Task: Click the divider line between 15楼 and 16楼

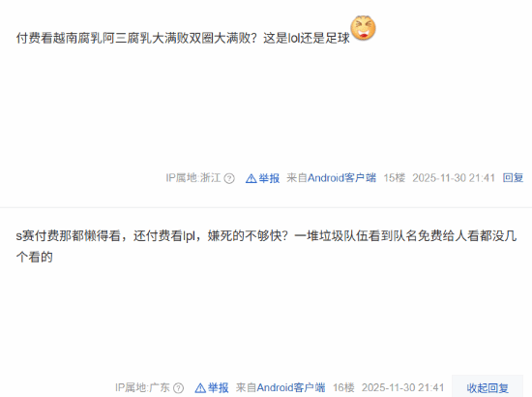Action: tap(266, 207)
